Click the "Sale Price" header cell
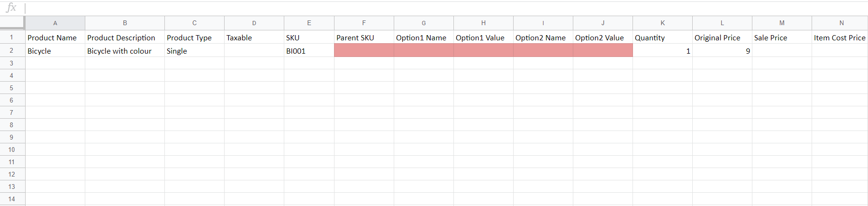This screenshot has width=868, height=206. click(x=782, y=37)
